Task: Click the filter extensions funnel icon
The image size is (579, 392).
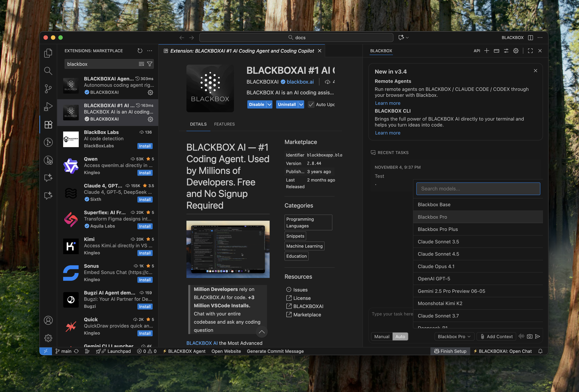Action: click(x=149, y=64)
